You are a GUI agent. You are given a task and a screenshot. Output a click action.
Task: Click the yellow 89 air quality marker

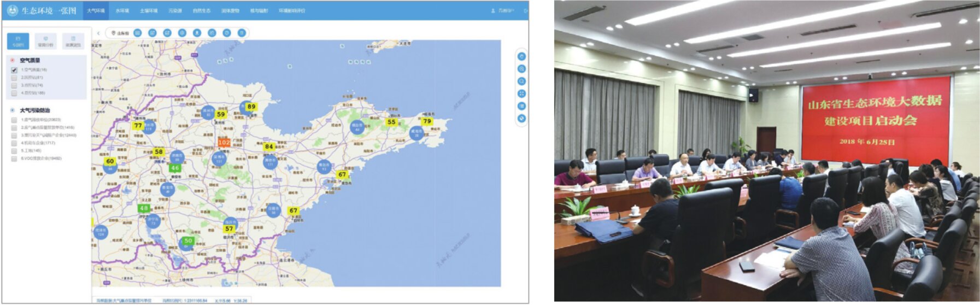[x=251, y=107]
